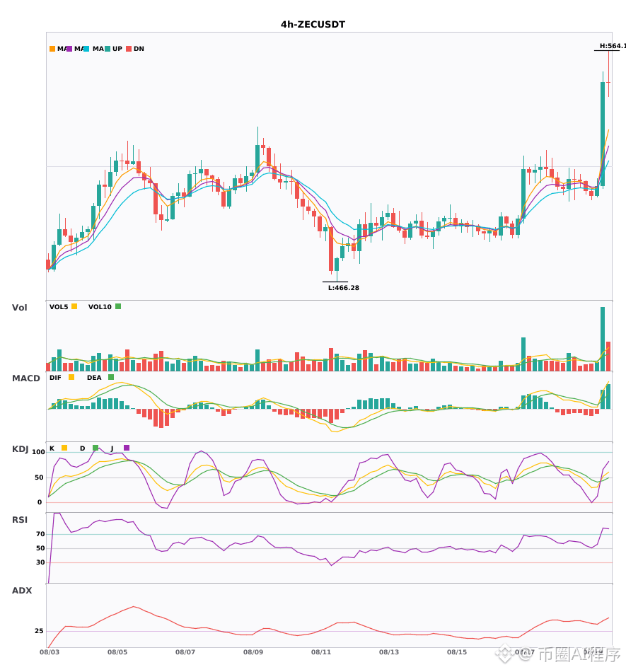
Task: Click the RSI panel label
Action: 20,520
